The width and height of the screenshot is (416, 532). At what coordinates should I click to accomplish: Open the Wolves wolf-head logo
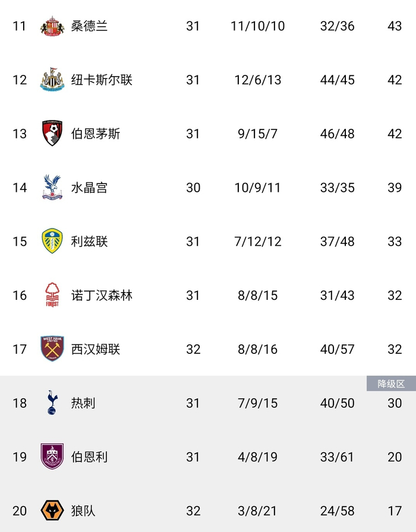(x=52, y=511)
